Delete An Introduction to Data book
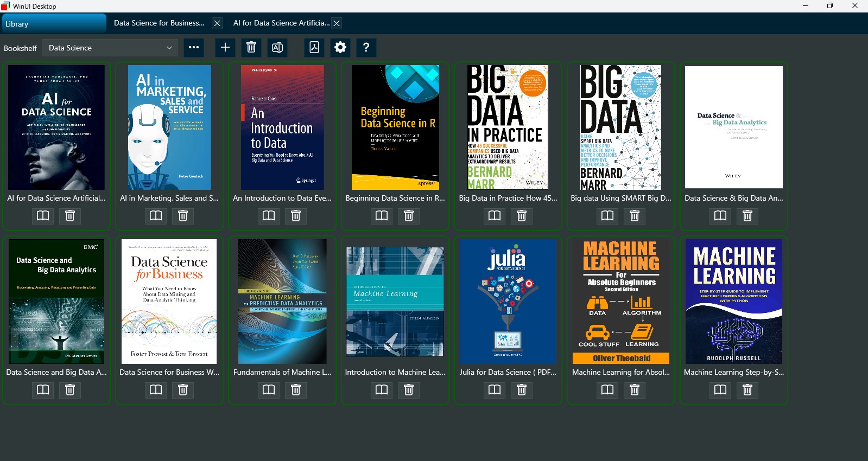 [296, 216]
